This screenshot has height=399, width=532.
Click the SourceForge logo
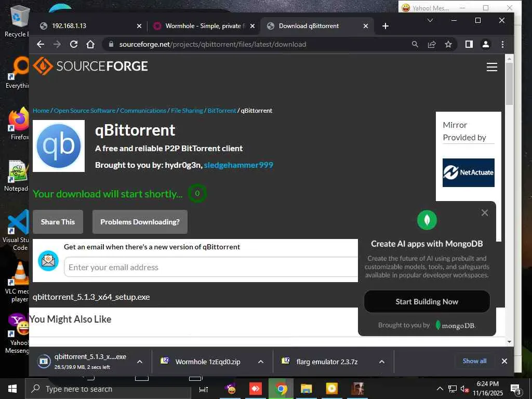click(x=90, y=66)
